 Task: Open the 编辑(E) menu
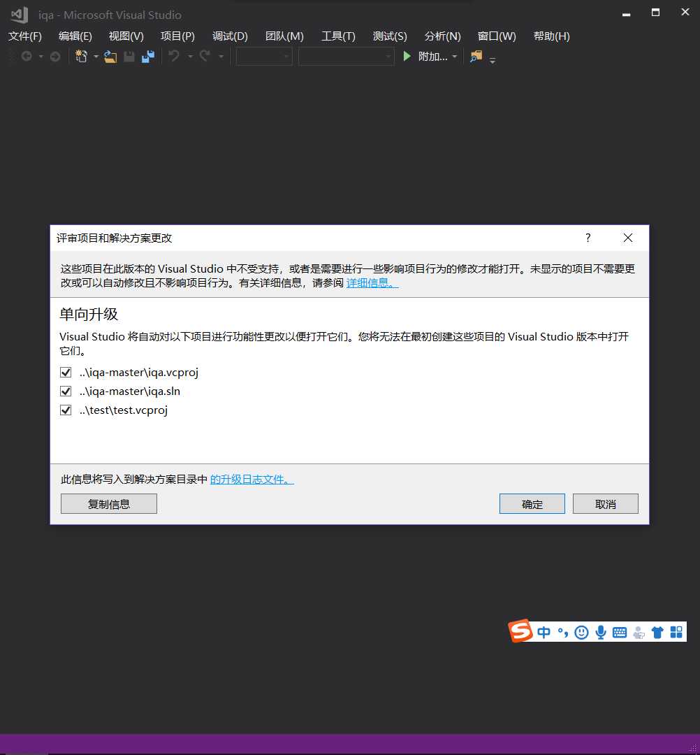coord(75,36)
